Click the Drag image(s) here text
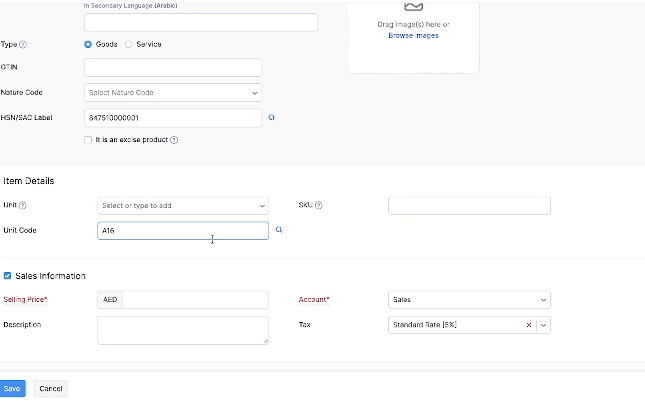The image size is (645, 405). 413,24
